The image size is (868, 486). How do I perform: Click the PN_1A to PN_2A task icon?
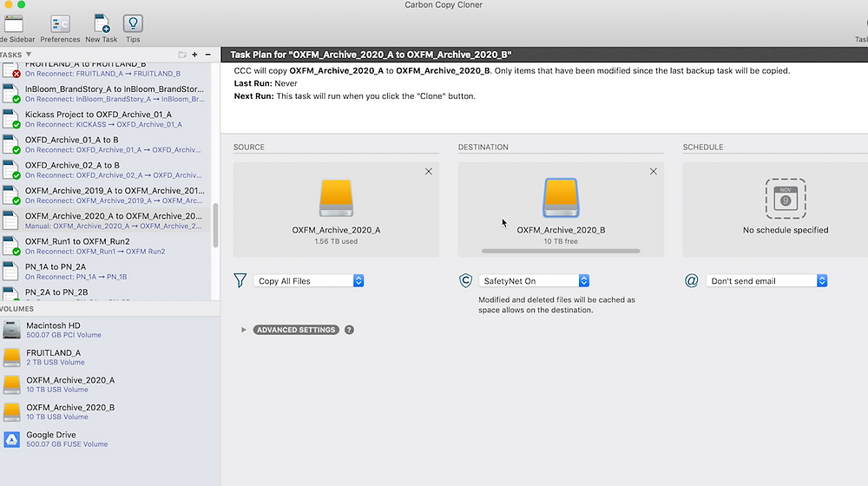[10, 272]
